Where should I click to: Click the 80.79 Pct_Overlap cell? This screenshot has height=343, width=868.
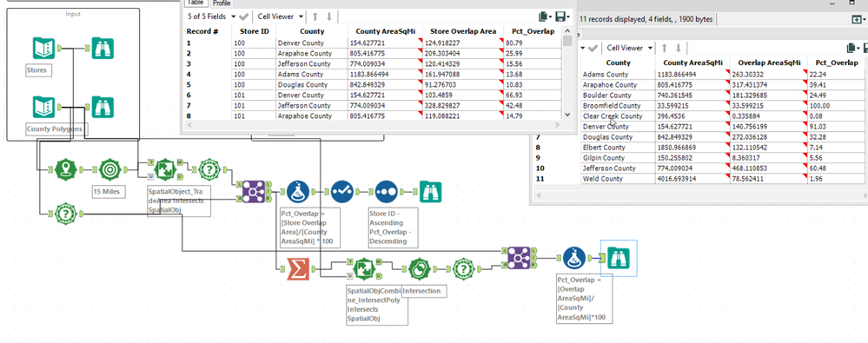(x=532, y=43)
